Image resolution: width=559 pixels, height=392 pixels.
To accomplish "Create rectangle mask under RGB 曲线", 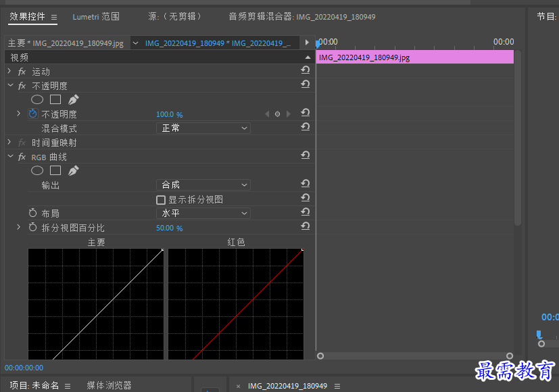I will (55, 171).
